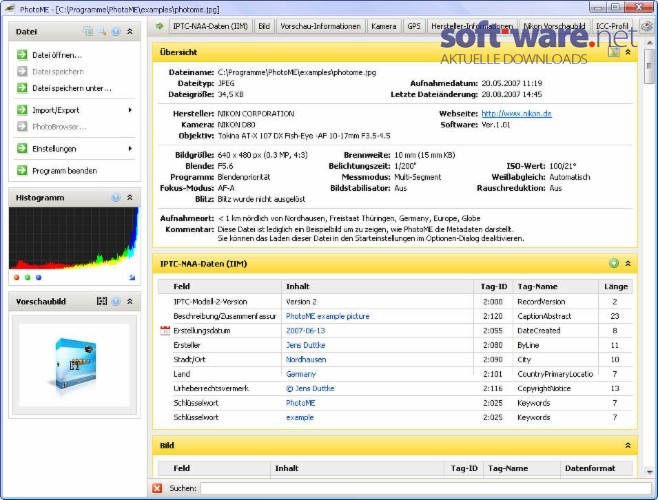
Task: Click PhotoME example picture value
Action: (x=328, y=316)
